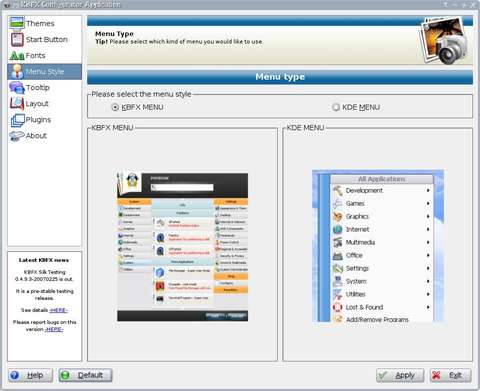Image resolution: width=480 pixels, height=391 pixels.
Task: Open the Tooltip section icon
Action: [x=17, y=87]
